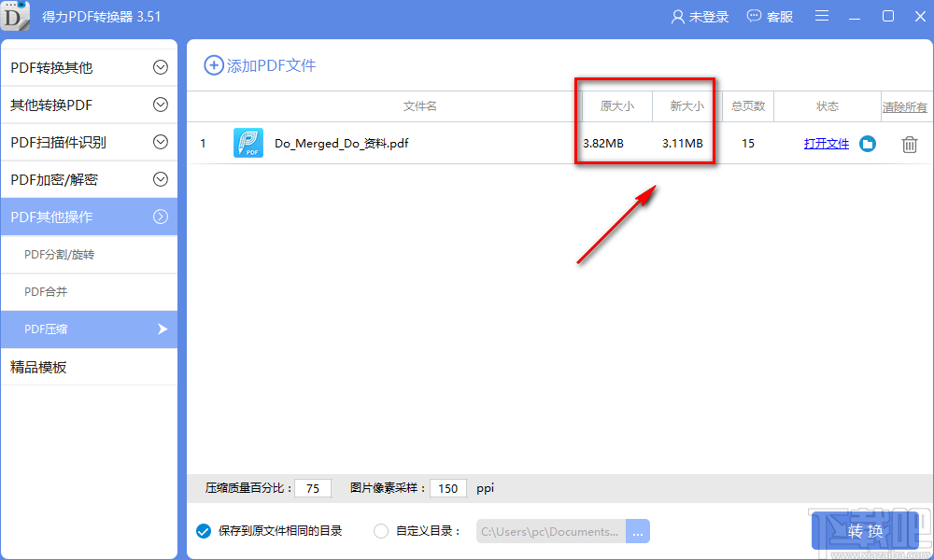
Task: Open PDF分割/旋转 menu item
Action: [x=90, y=255]
